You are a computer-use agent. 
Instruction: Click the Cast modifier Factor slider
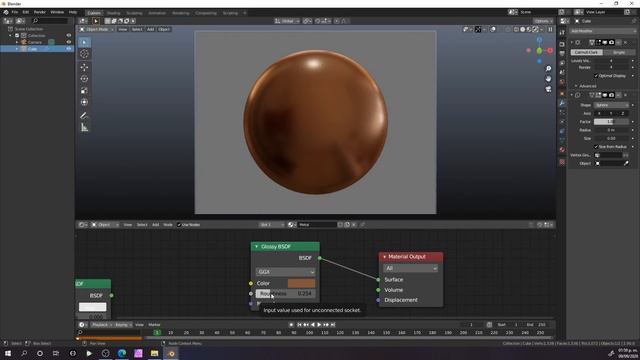[x=611, y=122]
